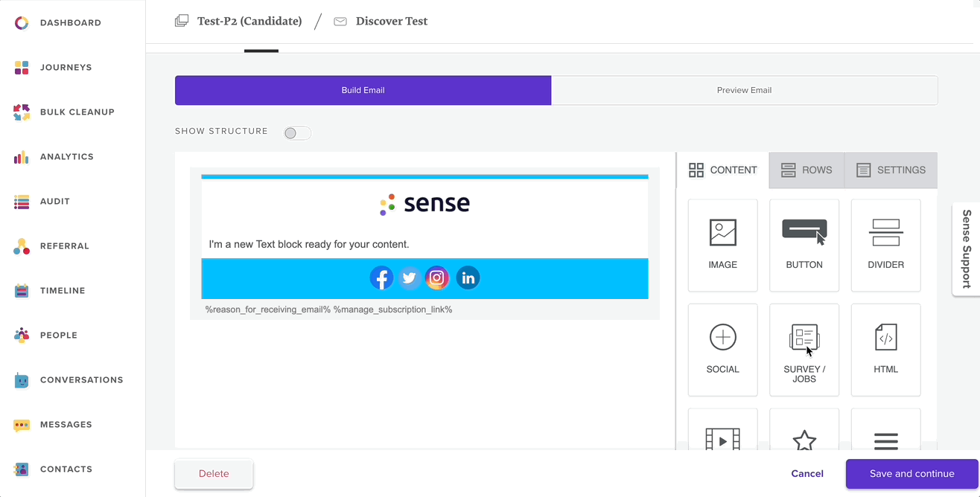Click the Delete button
This screenshot has height=497, width=980.
pyautogui.click(x=214, y=474)
